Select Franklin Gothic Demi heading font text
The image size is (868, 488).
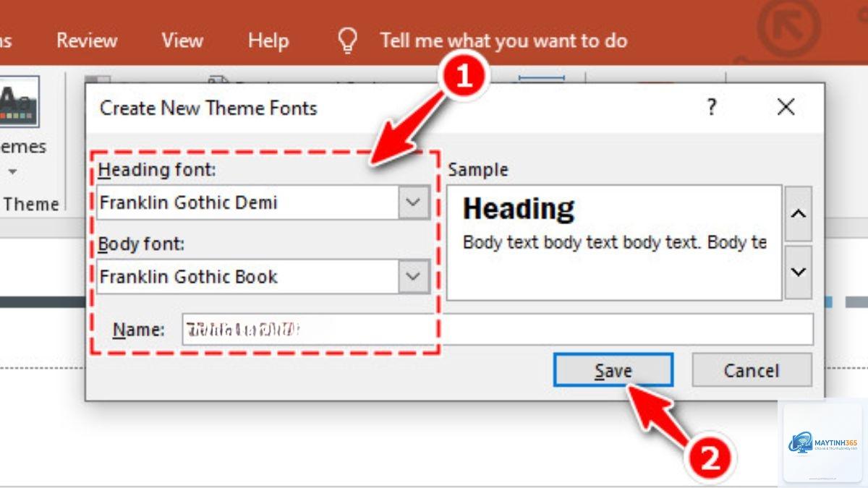(189, 202)
